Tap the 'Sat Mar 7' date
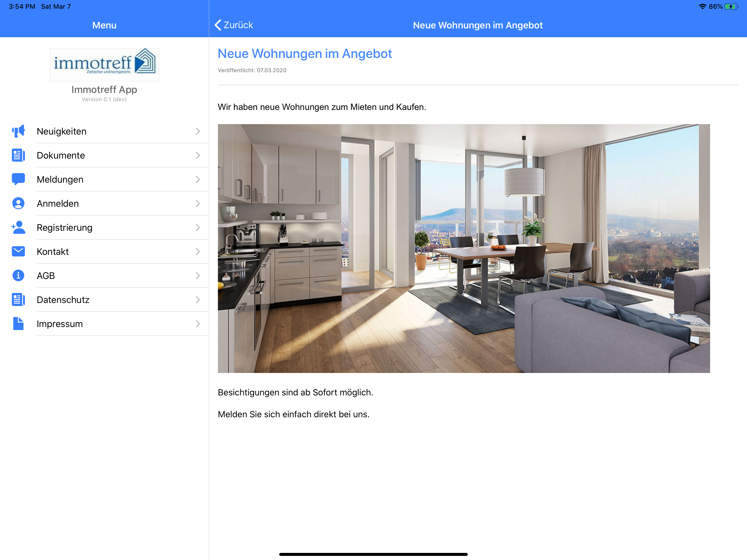This screenshot has width=747, height=560. (x=56, y=6)
